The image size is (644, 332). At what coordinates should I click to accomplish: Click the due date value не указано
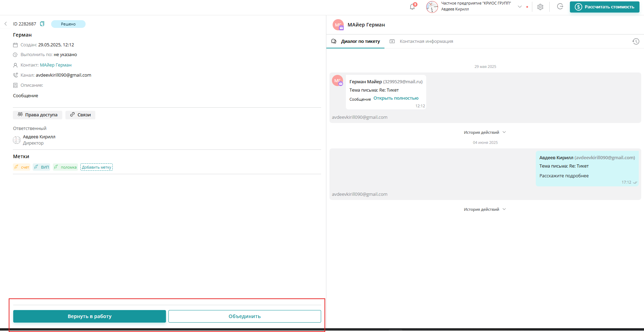pos(65,55)
